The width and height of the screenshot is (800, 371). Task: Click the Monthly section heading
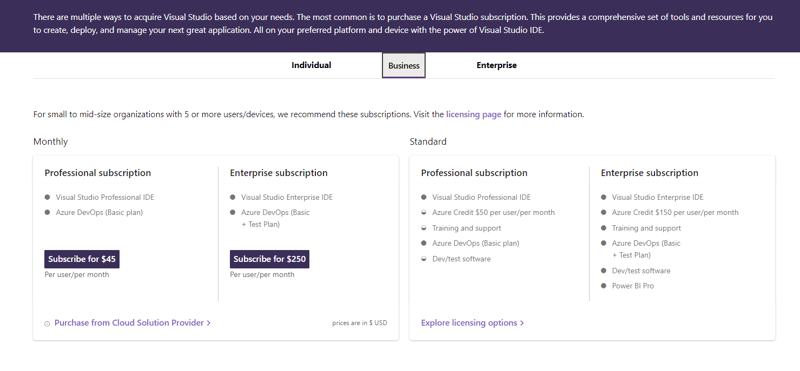51,142
